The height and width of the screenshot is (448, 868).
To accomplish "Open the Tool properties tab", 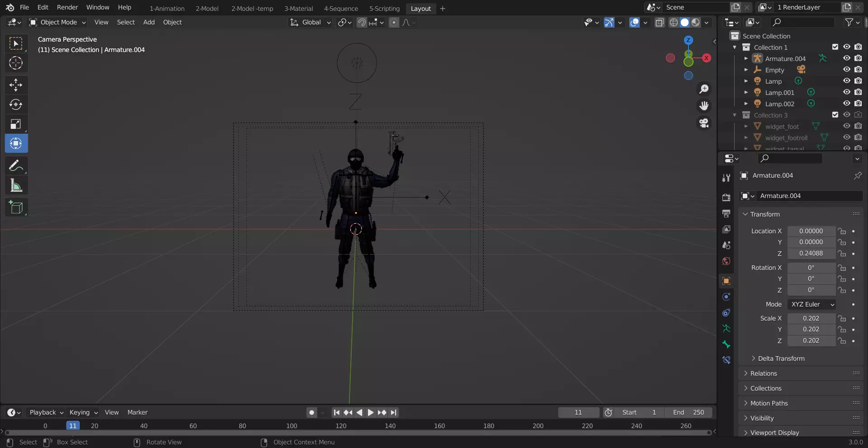I will click(x=726, y=178).
